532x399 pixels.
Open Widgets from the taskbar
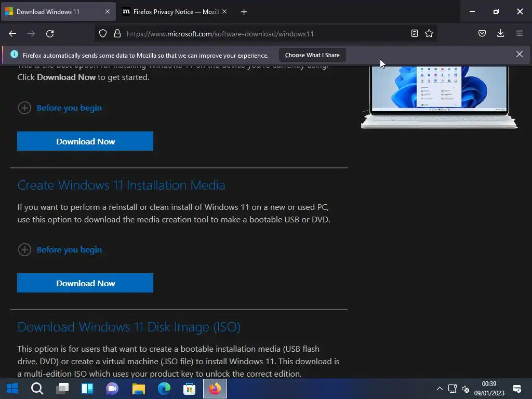click(x=87, y=389)
